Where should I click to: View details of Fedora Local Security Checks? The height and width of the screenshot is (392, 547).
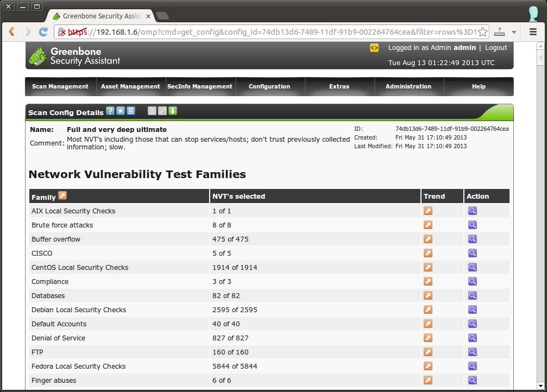473,366
